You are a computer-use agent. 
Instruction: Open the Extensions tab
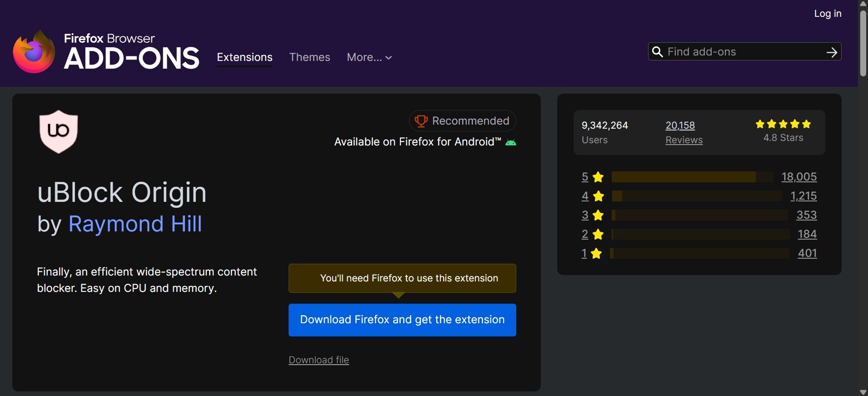click(244, 57)
